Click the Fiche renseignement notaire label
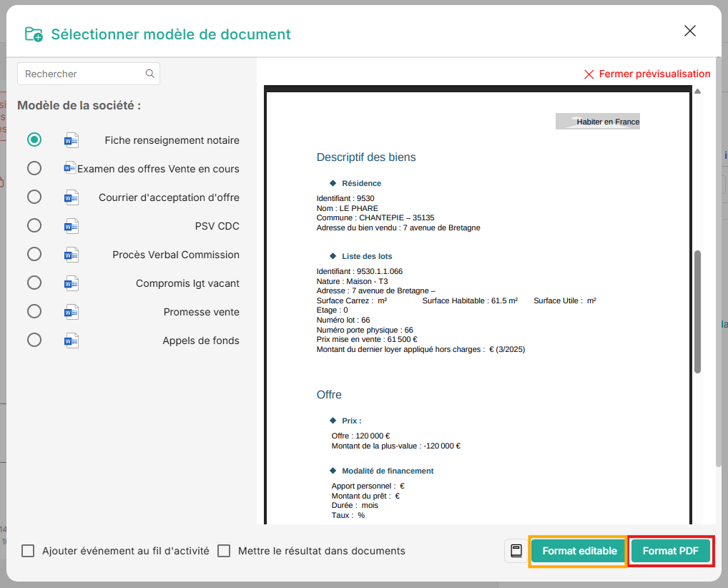728x588 pixels. [x=172, y=140]
